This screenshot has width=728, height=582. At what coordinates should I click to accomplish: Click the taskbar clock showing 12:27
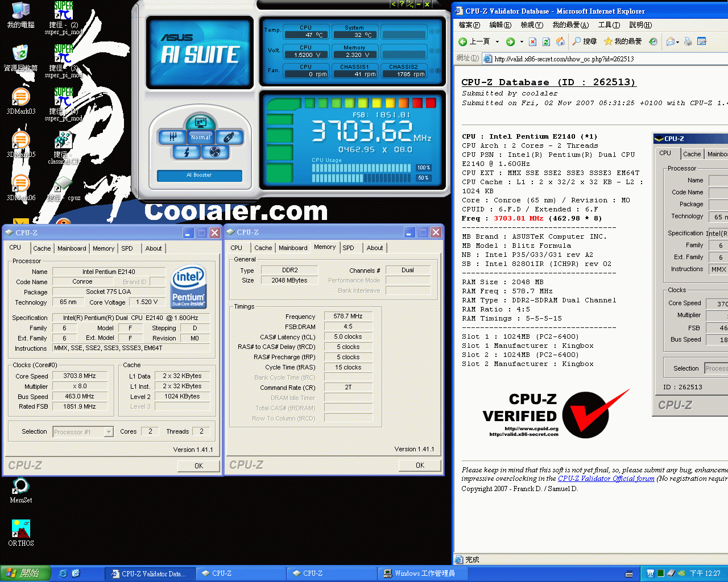click(705, 573)
